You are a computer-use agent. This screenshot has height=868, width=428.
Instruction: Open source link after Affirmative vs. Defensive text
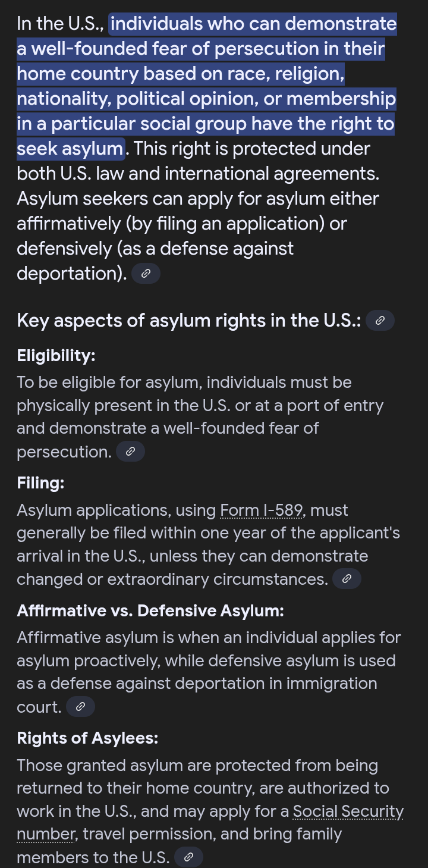81,707
